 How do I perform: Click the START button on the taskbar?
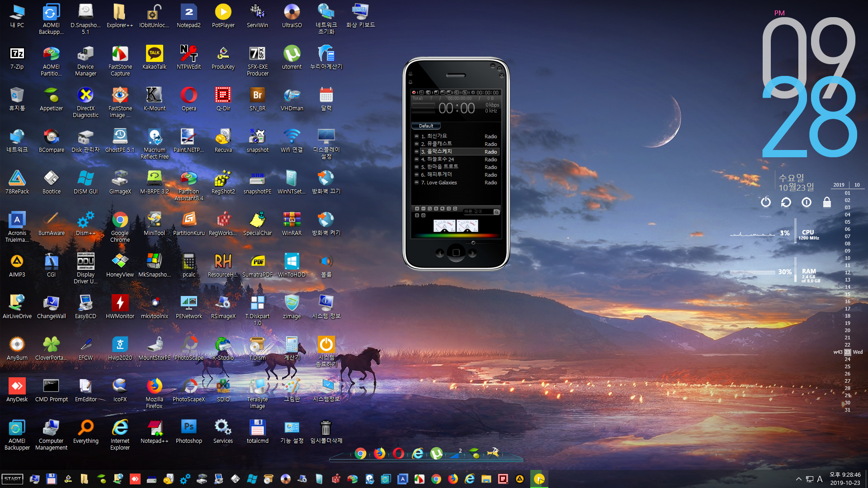13,479
